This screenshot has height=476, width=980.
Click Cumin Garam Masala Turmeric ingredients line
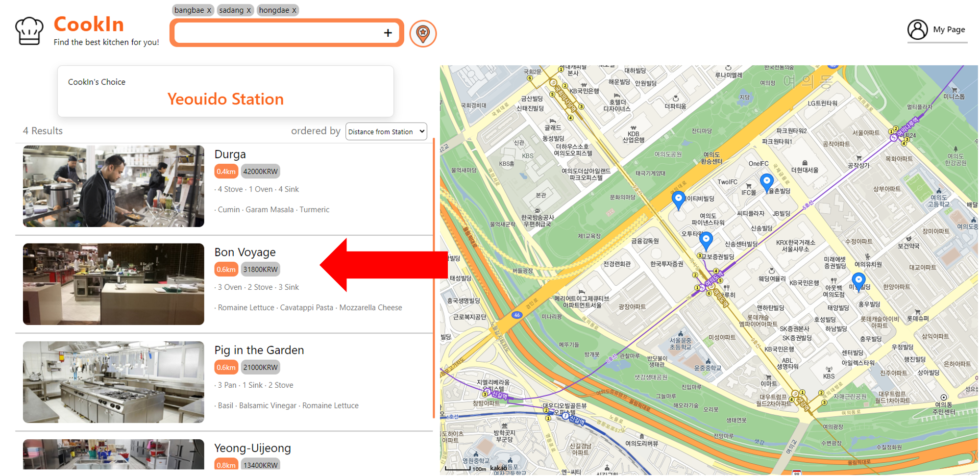(272, 209)
